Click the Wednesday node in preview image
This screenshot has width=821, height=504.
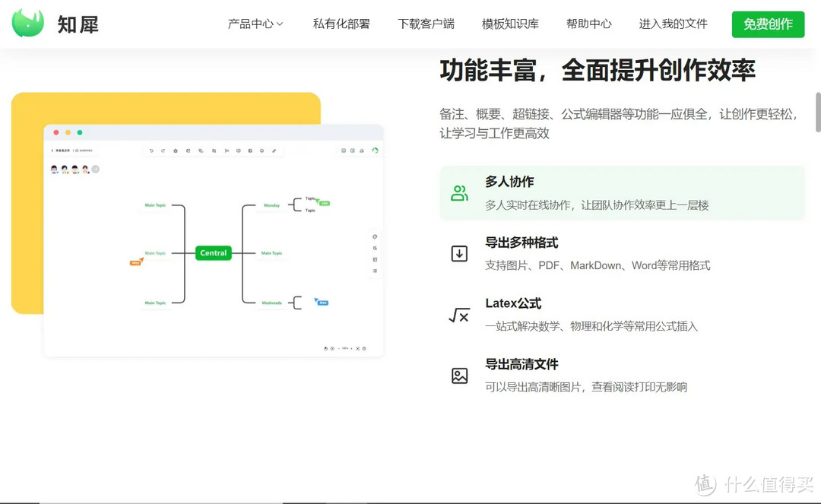point(271,303)
